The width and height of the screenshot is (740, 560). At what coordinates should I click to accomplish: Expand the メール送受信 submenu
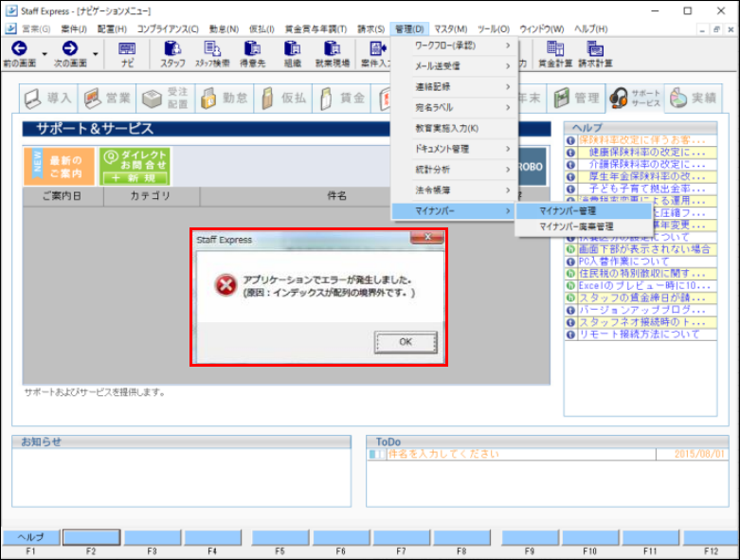coord(455,66)
